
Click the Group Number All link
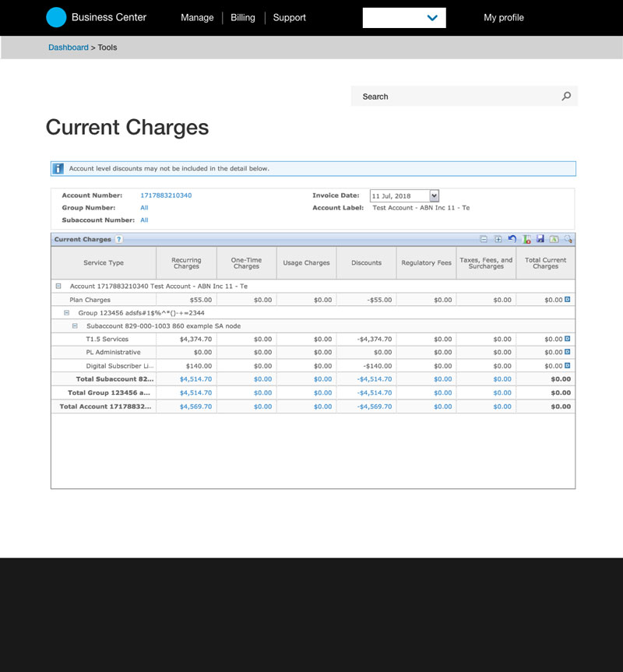[x=144, y=207]
